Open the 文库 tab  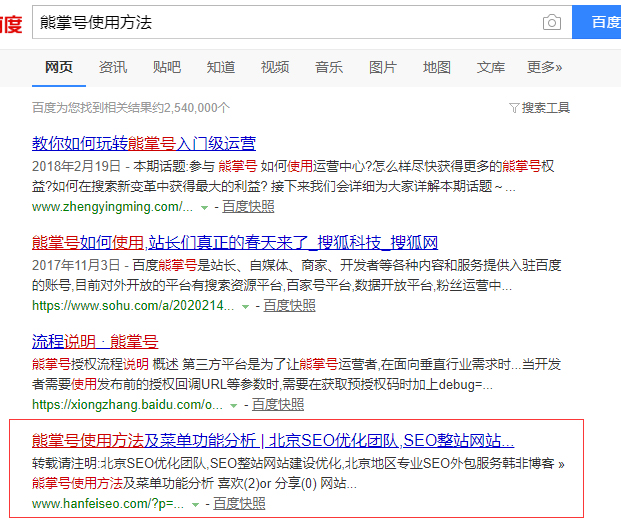point(491,67)
